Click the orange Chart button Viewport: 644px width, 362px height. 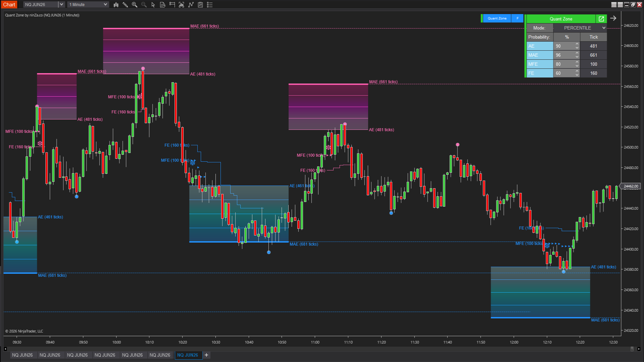pyautogui.click(x=9, y=5)
